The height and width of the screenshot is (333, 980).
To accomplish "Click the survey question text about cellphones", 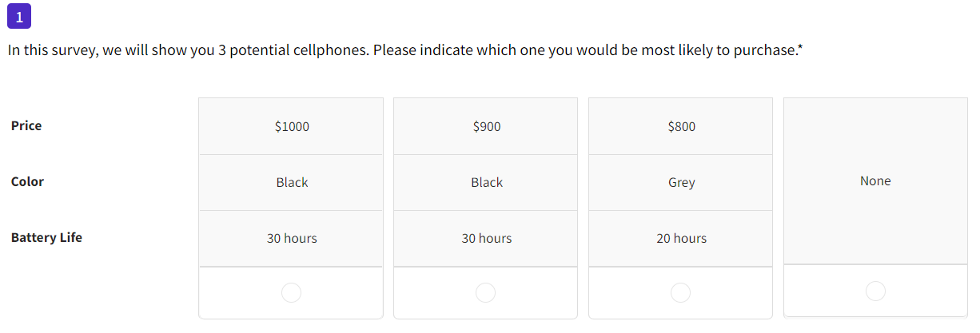I will [402, 50].
